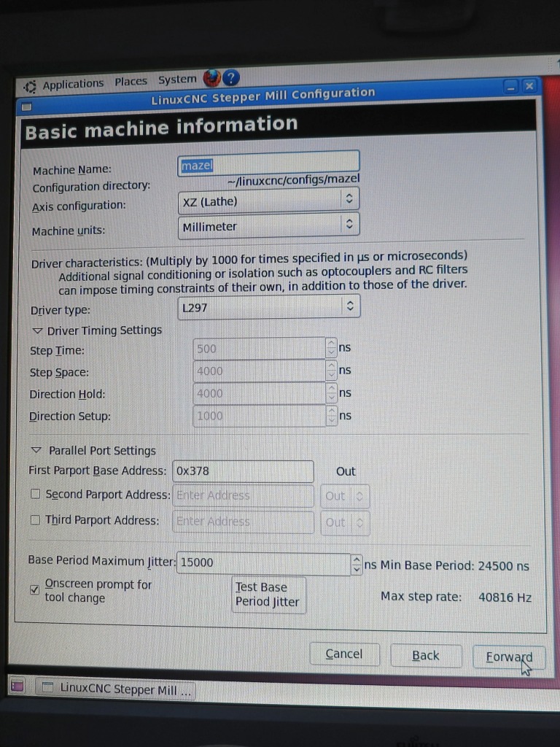The width and height of the screenshot is (560, 747).
Task: Open the Machine units dropdown
Action: point(268,225)
